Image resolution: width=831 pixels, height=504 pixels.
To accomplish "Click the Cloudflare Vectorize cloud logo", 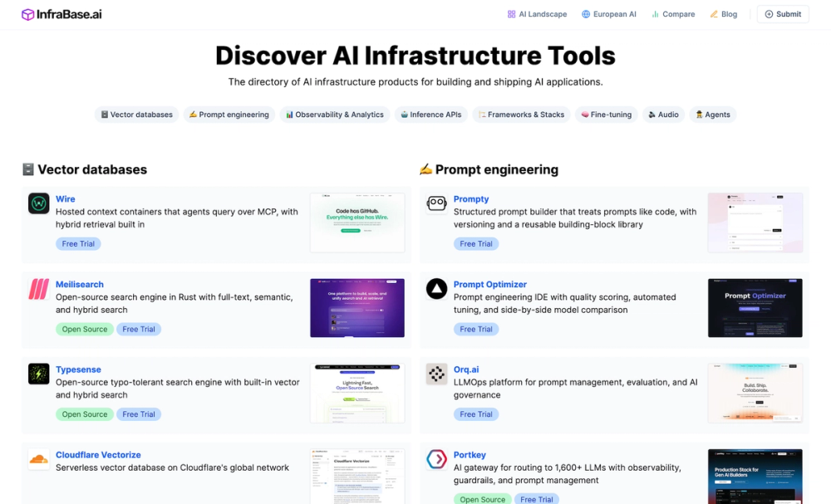I will [x=39, y=459].
